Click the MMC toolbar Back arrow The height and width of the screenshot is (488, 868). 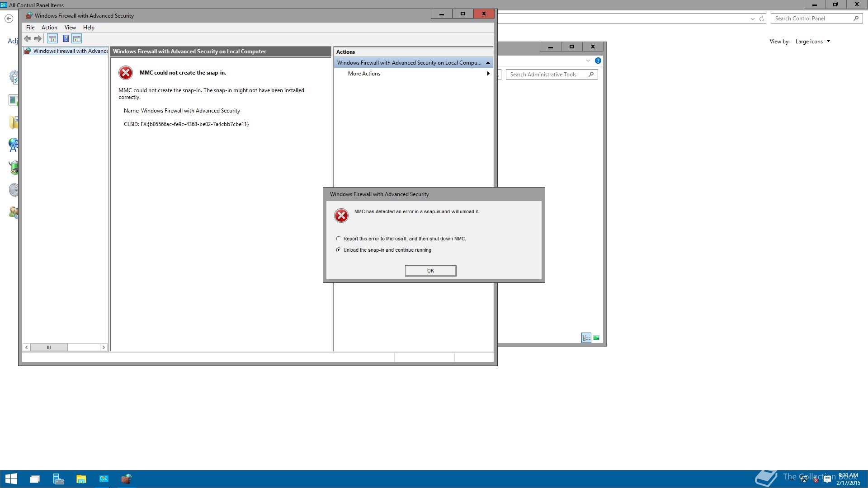pos(28,39)
